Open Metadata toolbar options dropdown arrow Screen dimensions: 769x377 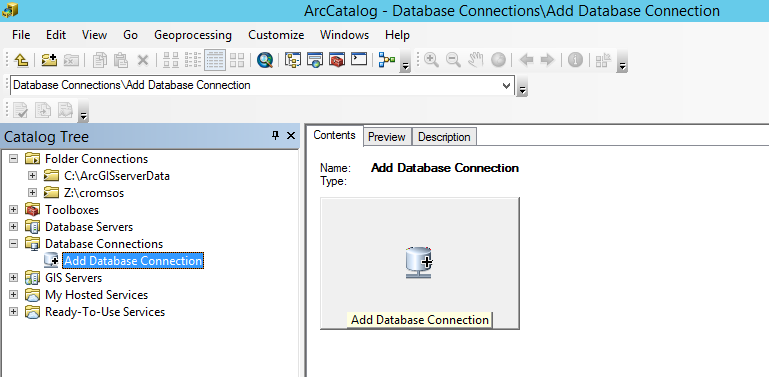coord(83,111)
